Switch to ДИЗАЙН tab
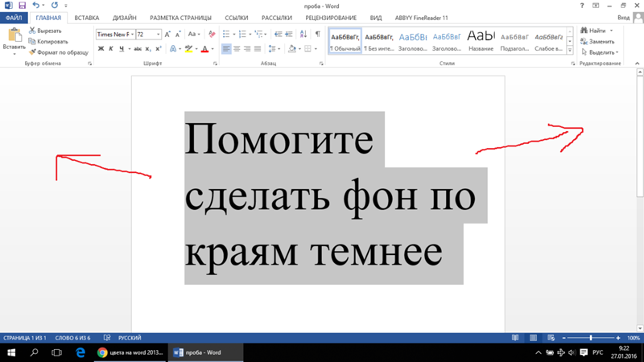This screenshot has height=362, width=644. pos(125,18)
